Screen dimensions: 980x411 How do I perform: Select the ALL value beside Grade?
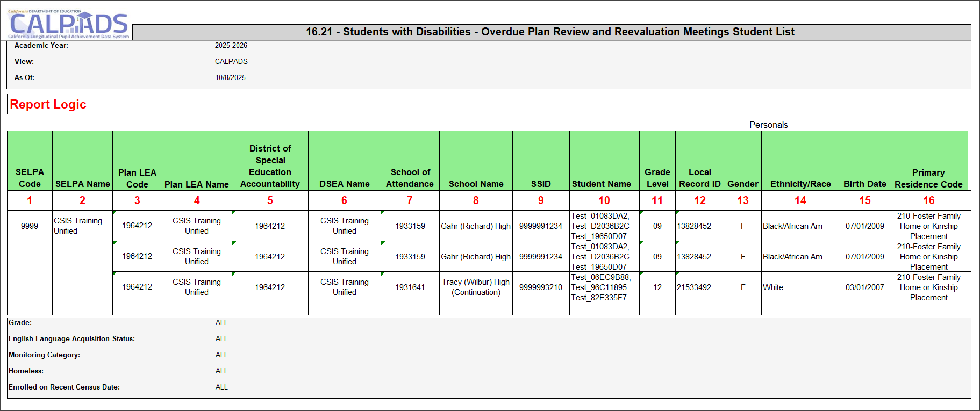point(221,323)
